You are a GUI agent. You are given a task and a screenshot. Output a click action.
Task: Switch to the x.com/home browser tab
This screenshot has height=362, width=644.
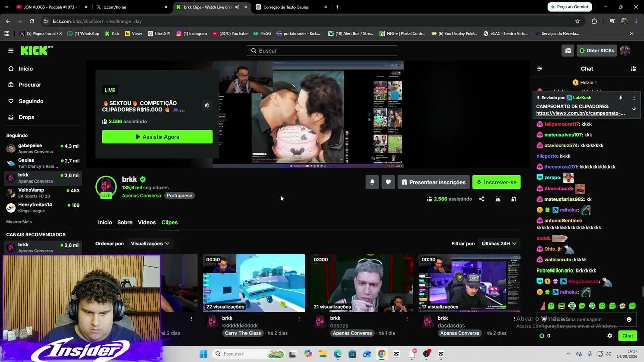(x=131, y=7)
